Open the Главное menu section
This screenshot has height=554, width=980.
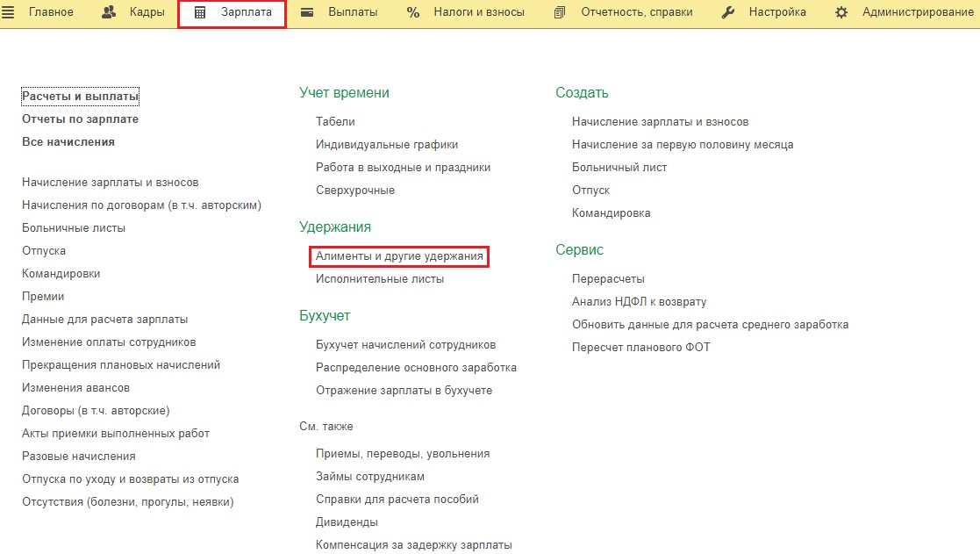[51, 12]
